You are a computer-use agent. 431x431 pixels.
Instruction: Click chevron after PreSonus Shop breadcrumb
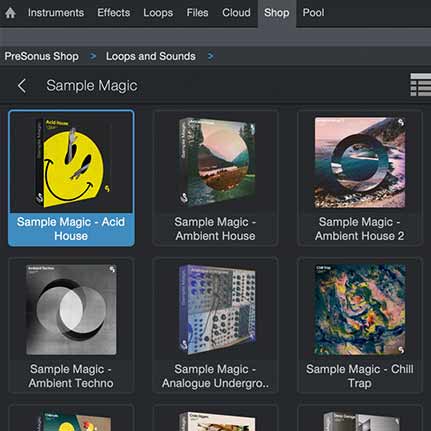coord(93,56)
